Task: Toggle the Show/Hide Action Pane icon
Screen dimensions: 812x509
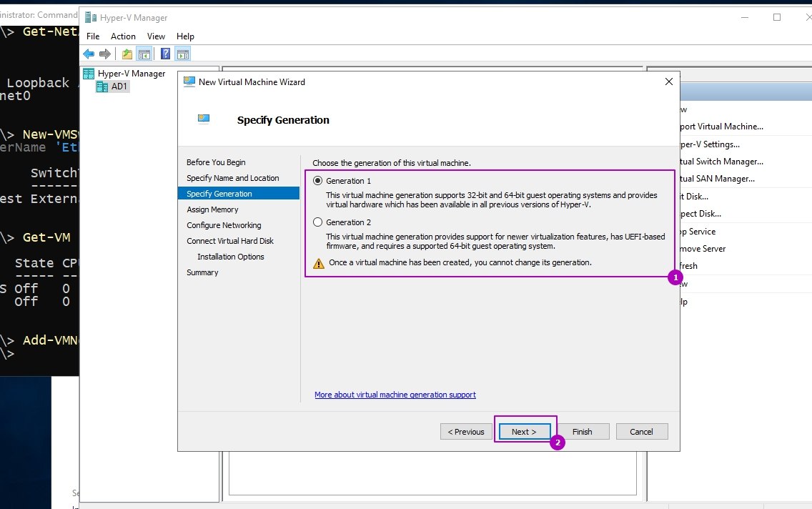Action: [x=183, y=54]
